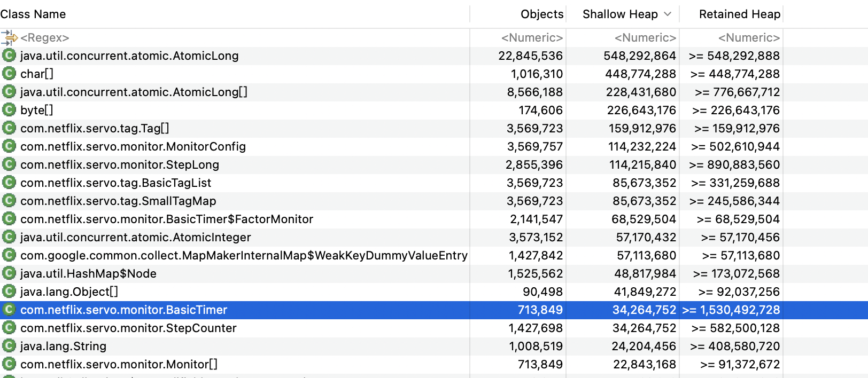Click the Shallow Heap column header label
Image resolution: width=868 pixels, height=378 pixels.
click(x=620, y=14)
